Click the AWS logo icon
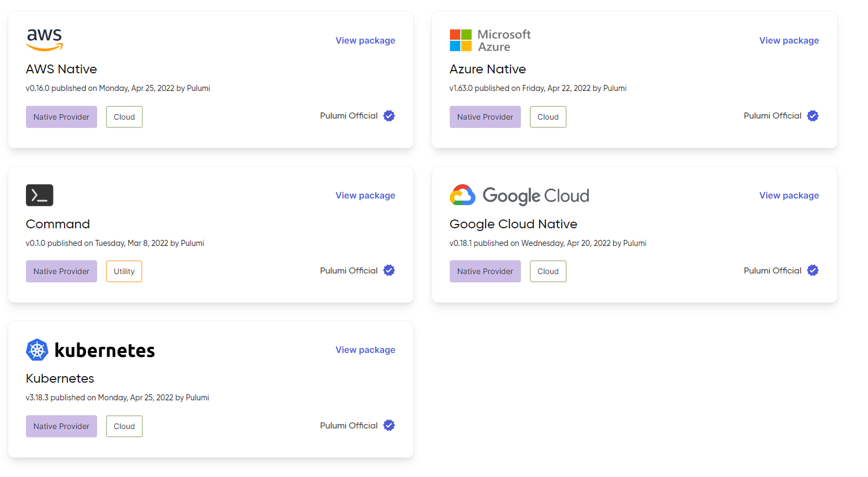 click(44, 40)
